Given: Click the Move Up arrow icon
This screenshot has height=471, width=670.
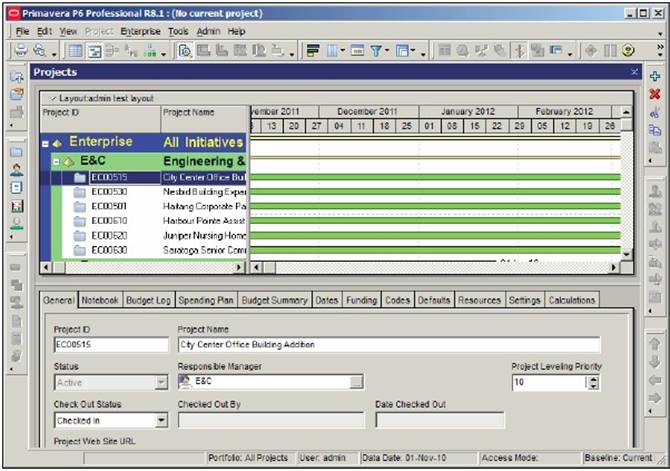Looking at the screenshot, I should [655, 344].
